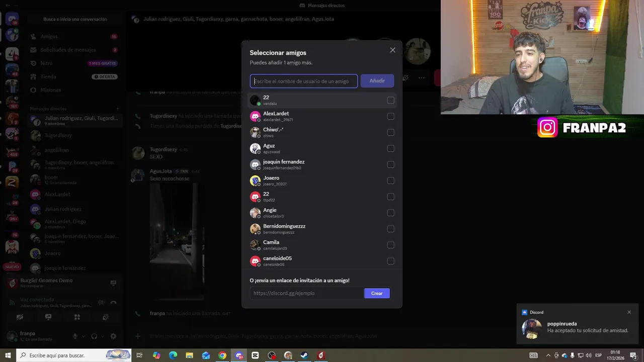Open the AlexLardet, Diego group chat
Image resolution: width=644 pixels, height=362 pixels.
[74, 224]
